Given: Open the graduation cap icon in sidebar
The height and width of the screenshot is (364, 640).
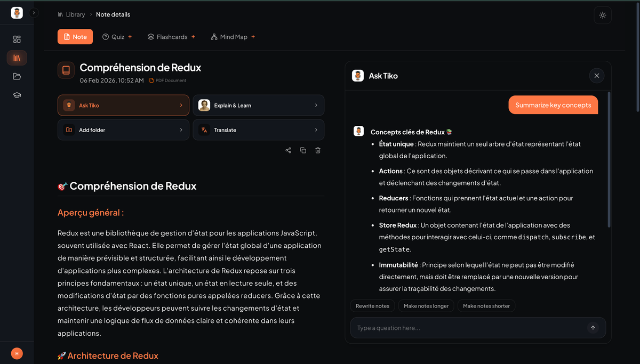Looking at the screenshot, I should (17, 95).
